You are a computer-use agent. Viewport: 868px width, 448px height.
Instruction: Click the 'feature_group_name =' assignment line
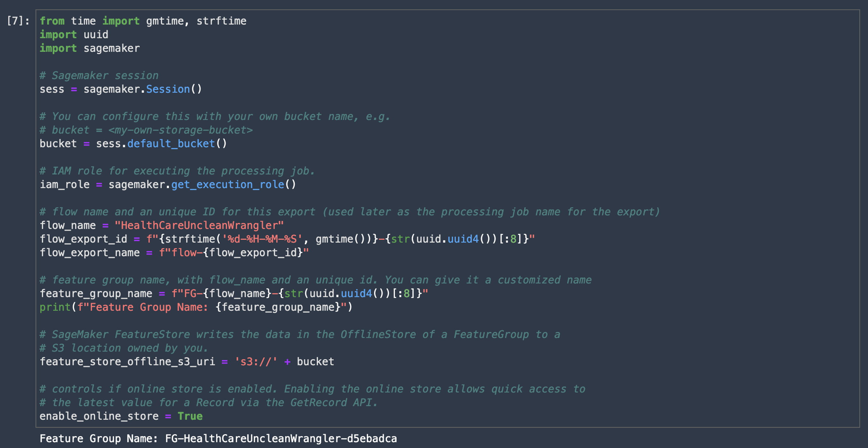tap(234, 293)
